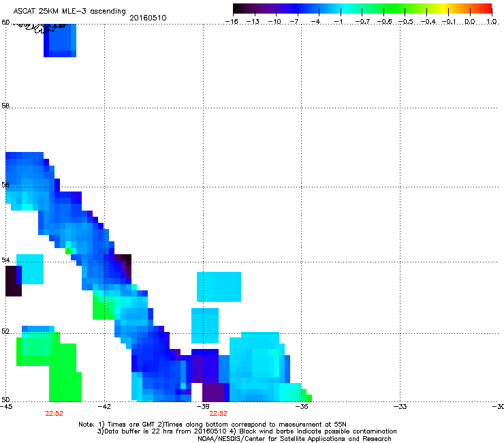
Task: Click the color scale label "1.0"
Action: coord(492,22)
